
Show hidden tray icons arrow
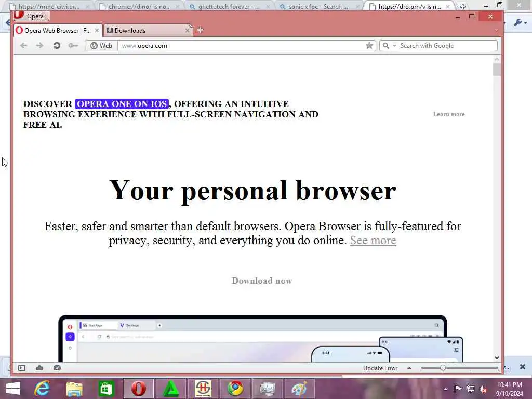pos(445,389)
